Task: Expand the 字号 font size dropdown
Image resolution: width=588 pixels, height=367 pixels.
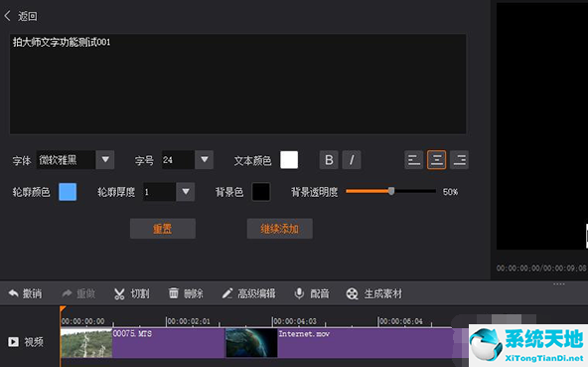Action: (x=205, y=160)
